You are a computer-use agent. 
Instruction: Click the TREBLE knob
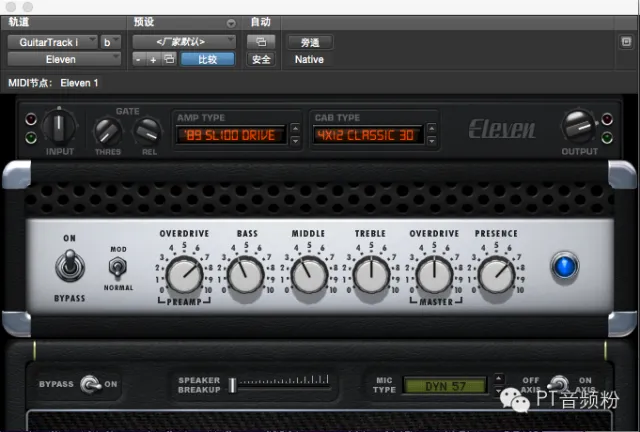click(x=371, y=275)
